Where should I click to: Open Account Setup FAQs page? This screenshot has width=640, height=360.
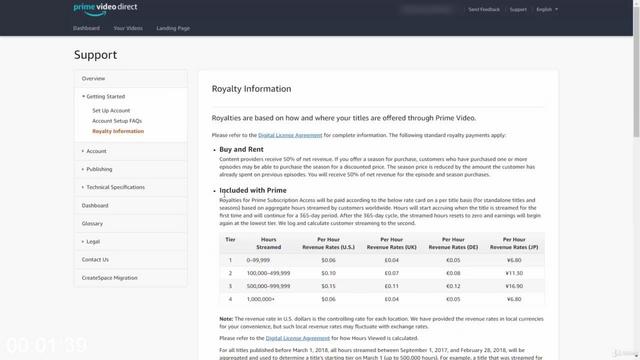(x=117, y=121)
